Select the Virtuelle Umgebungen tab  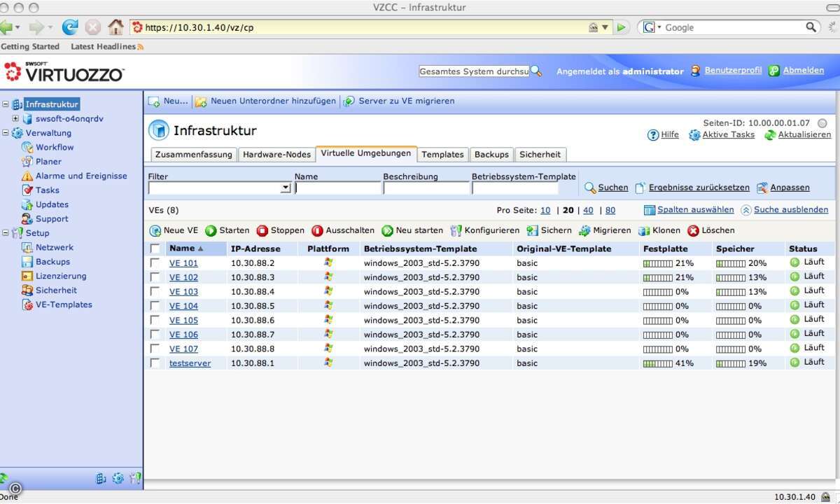[x=366, y=153]
